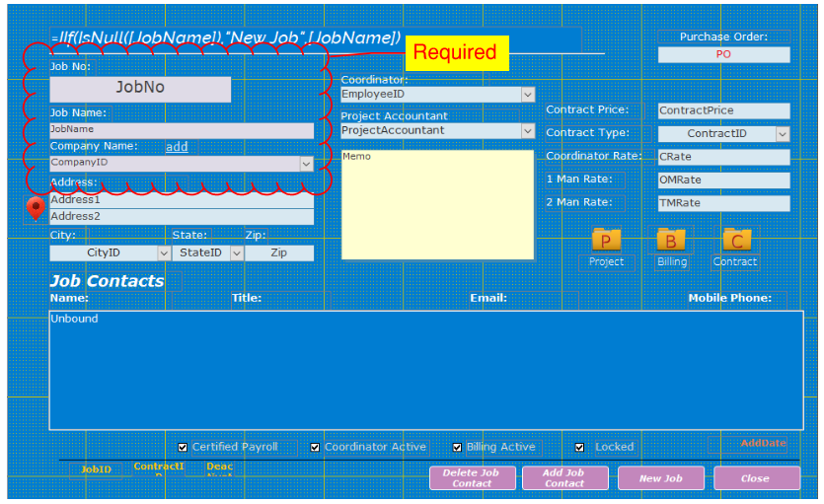The height and width of the screenshot is (504, 824).
Task: Click the add link beside Company Name
Action: coord(177,147)
